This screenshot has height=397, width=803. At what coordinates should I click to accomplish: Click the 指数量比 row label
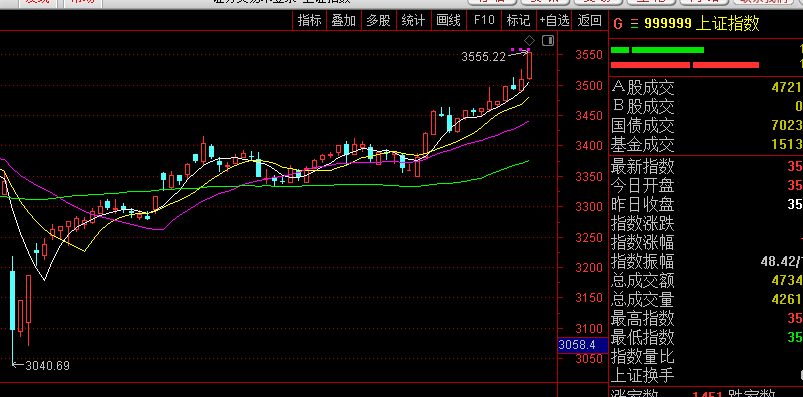(643, 356)
